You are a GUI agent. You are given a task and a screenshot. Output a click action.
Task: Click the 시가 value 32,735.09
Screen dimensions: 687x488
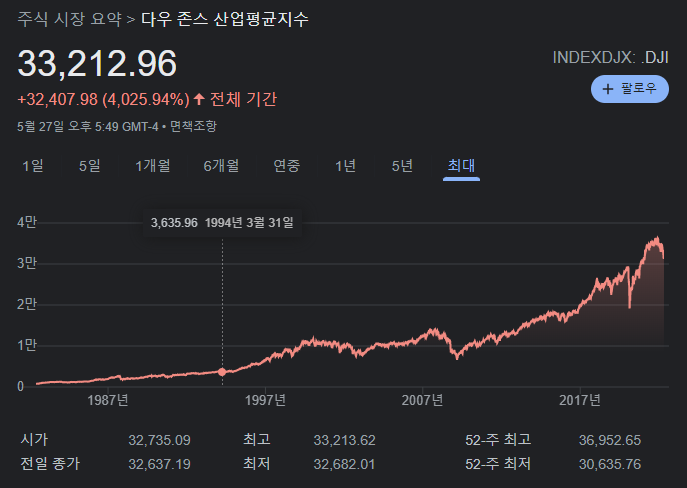(159, 440)
